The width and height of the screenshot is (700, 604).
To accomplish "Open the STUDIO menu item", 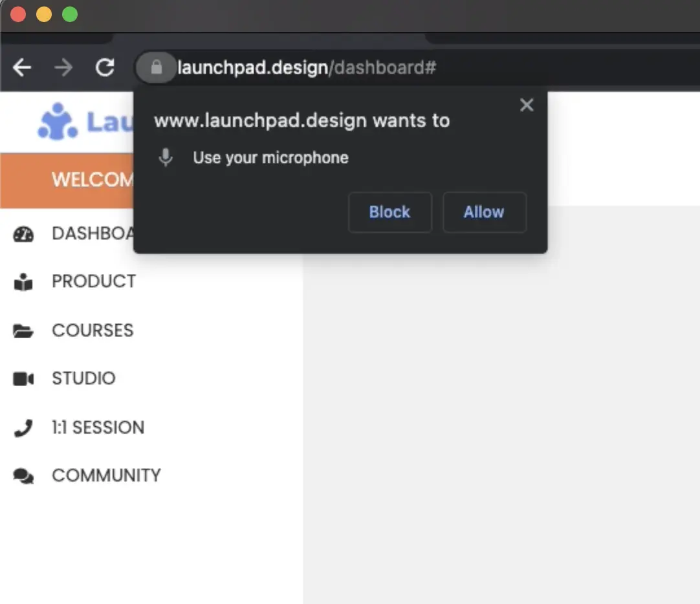I will [84, 378].
